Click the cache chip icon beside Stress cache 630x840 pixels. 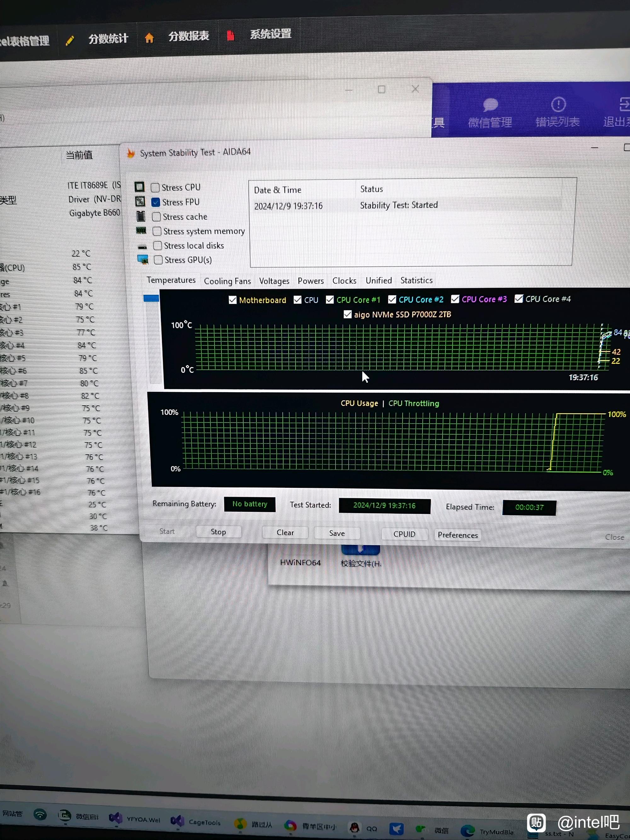(x=141, y=216)
